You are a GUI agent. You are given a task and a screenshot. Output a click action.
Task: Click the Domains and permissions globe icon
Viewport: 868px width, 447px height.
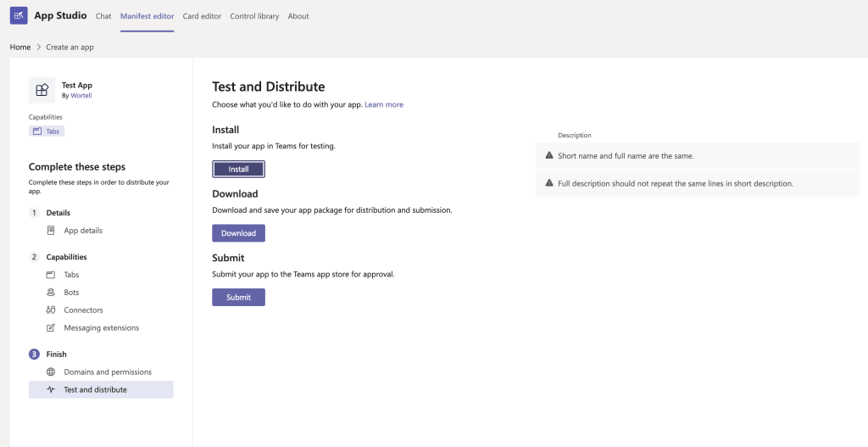coord(51,372)
